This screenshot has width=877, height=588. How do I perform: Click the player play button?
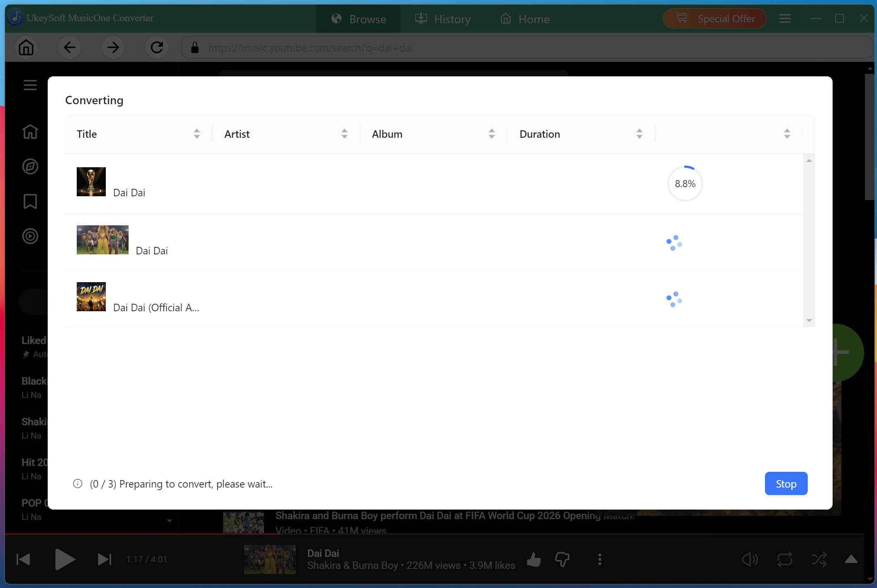[65, 559]
